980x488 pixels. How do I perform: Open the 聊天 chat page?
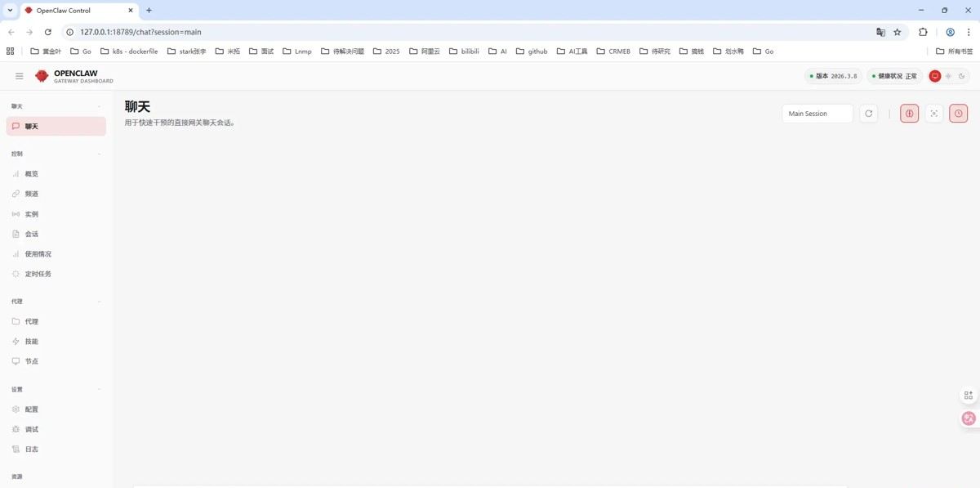(x=56, y=127)
